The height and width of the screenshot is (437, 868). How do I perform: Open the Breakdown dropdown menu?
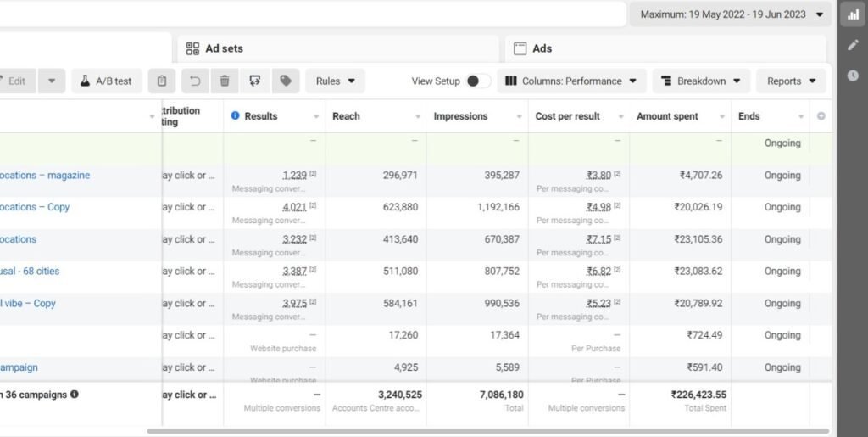700,81
